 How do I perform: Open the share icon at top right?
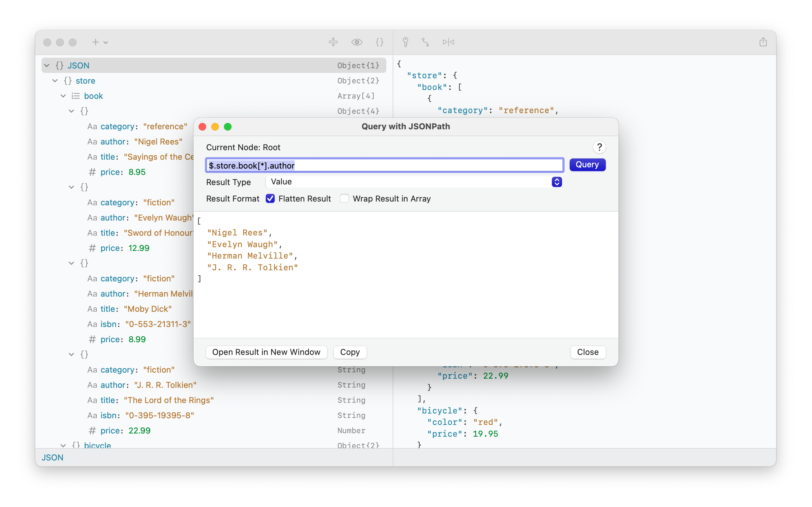763,42
